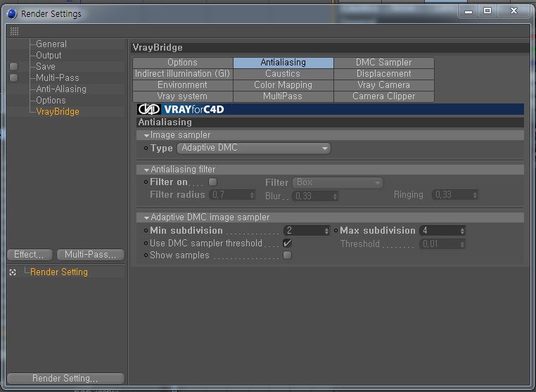
Task: Close the Render Settings window
Action: (513, 11)
